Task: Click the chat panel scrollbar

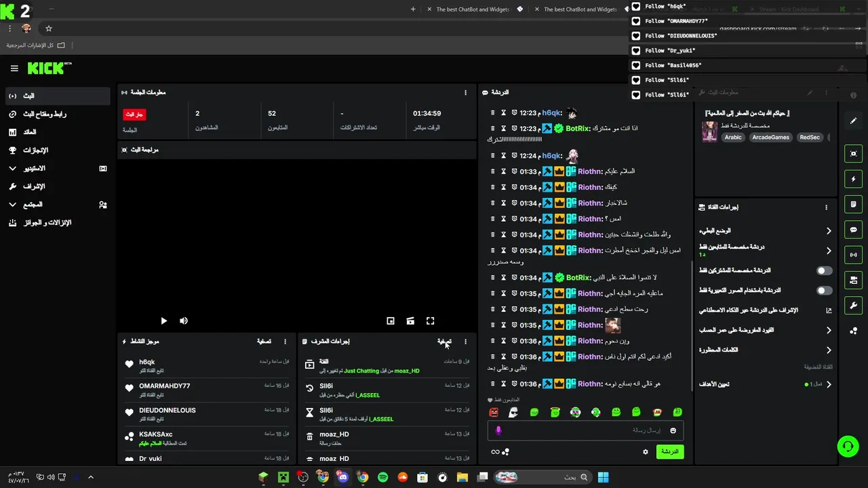Action: point(692,325)
